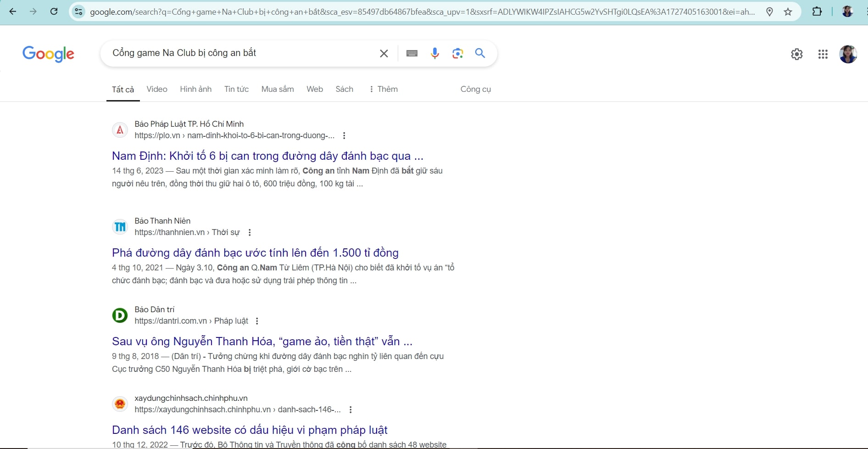The image size is (868, 449).
Task: Open more options for dantri.com.vn result
Action: (257, 321)
